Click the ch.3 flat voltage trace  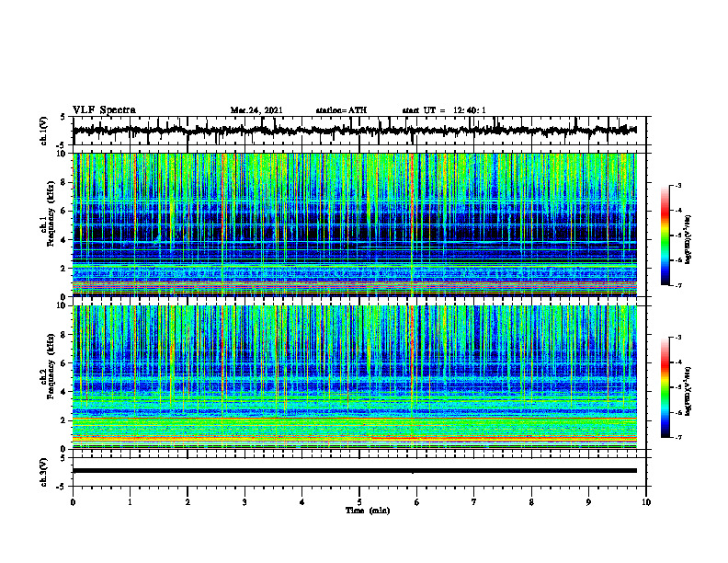[x=355, y=471]
